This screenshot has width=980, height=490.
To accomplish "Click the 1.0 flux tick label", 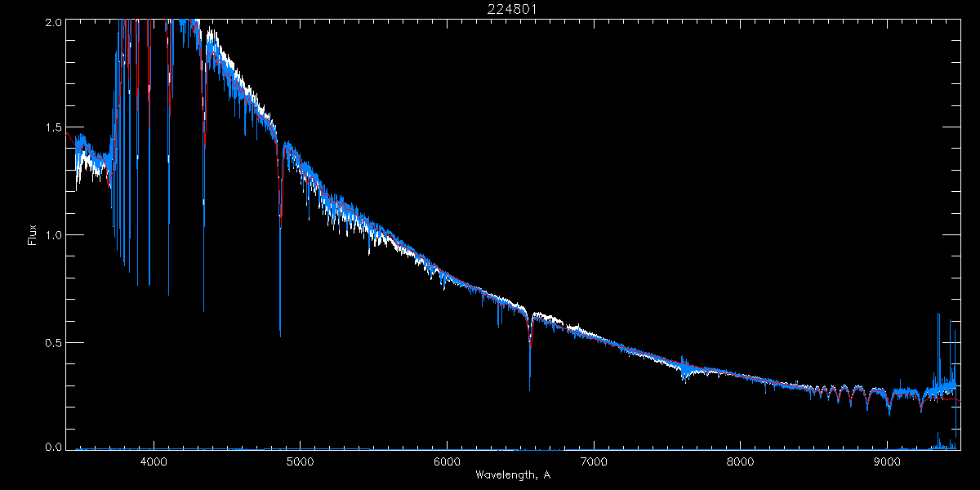I will tap(54, 235).
